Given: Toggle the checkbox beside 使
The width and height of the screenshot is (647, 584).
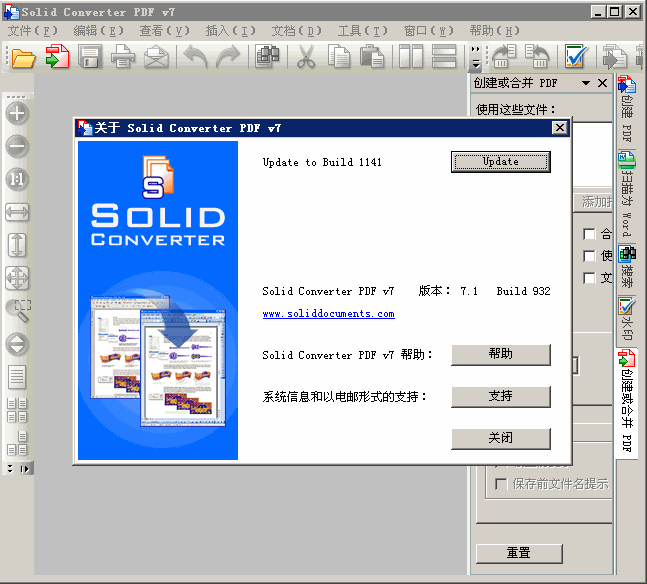Looking at the screenshot, I should 589,256.
